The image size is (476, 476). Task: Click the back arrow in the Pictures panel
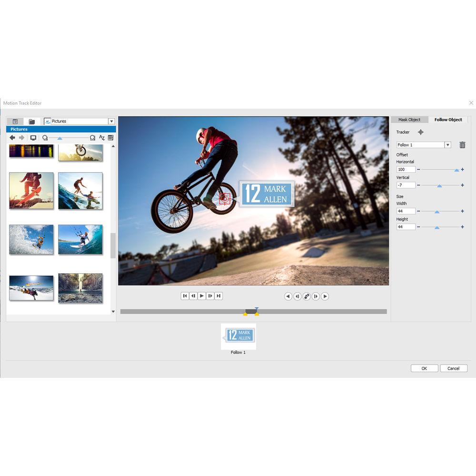12,138
